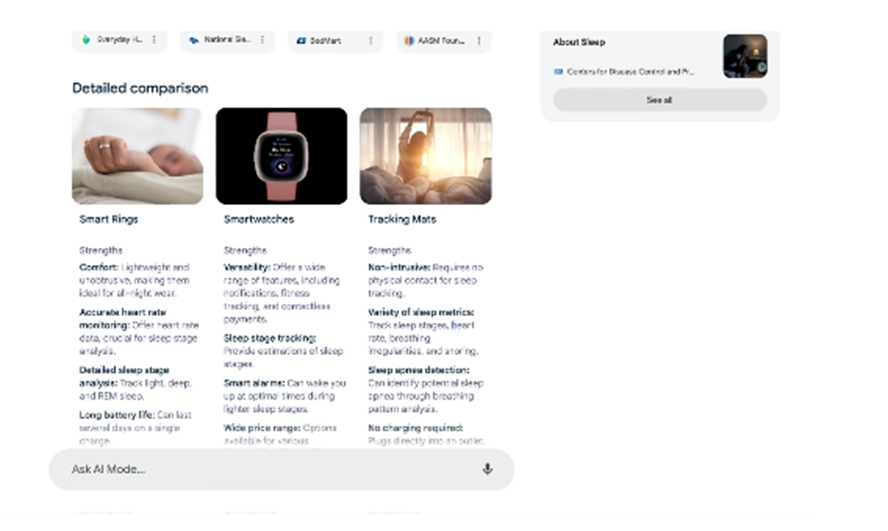
Task: Click the Everyday Health source favicon
Action: click(87, 40)
